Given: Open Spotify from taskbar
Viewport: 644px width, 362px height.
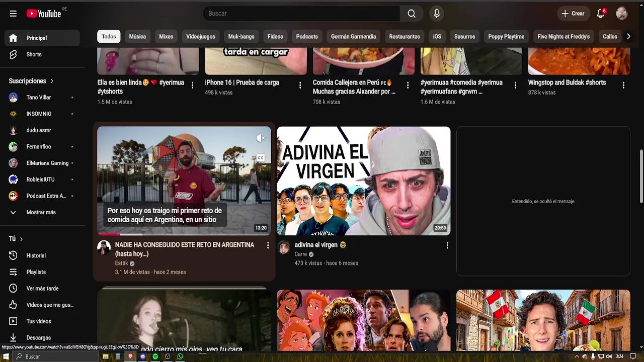Looking at the screenshot, I should 155,356.
